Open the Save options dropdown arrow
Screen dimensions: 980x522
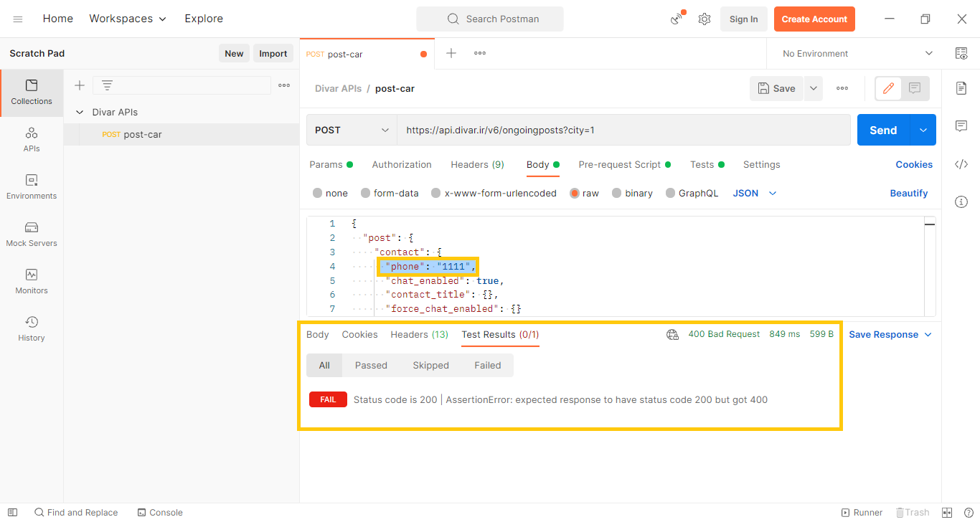pyautogui.click(x=814, y=88)
